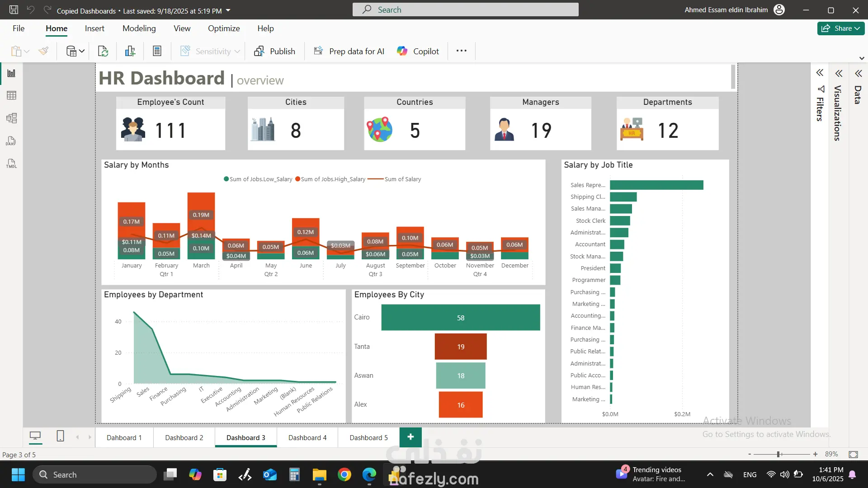
Task: Switch to desktop layout view
Action: coord(35,436)
